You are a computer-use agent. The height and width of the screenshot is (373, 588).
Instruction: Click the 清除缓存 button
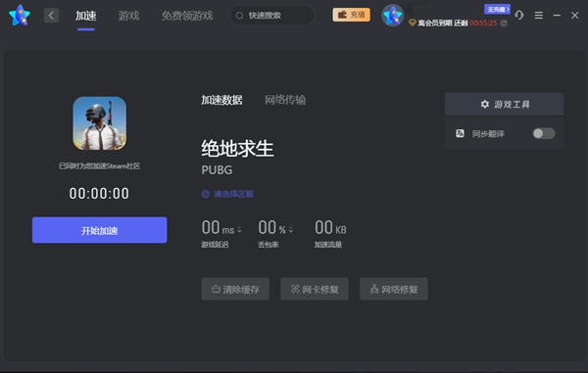tap(235, 289)
